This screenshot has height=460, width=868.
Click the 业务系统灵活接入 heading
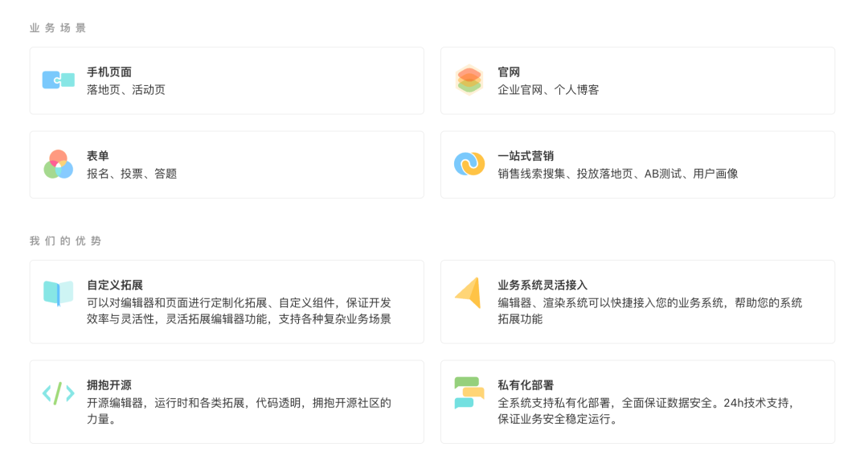coord(542,285)
